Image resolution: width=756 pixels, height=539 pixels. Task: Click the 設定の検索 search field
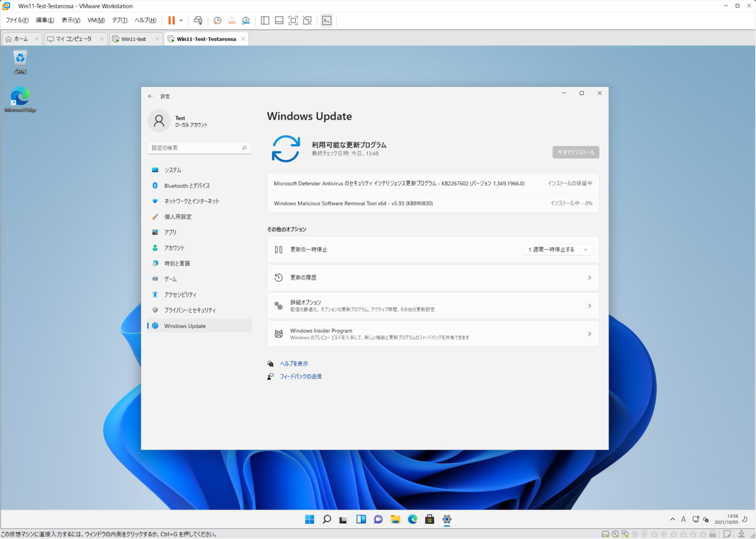[x=200, y=148]
